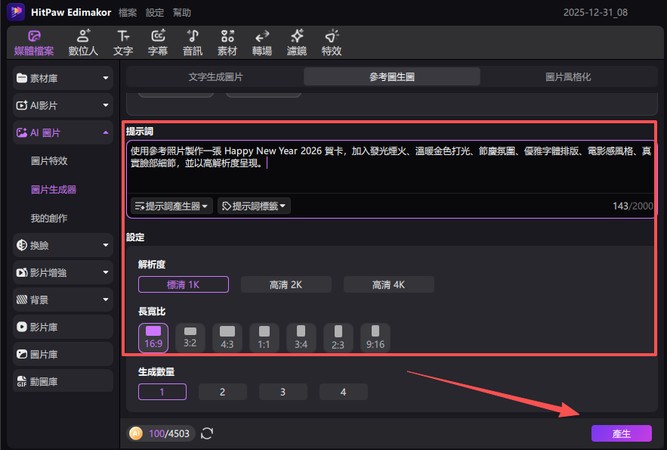Click the AI coin credits icon

click(x=136, y=433)
